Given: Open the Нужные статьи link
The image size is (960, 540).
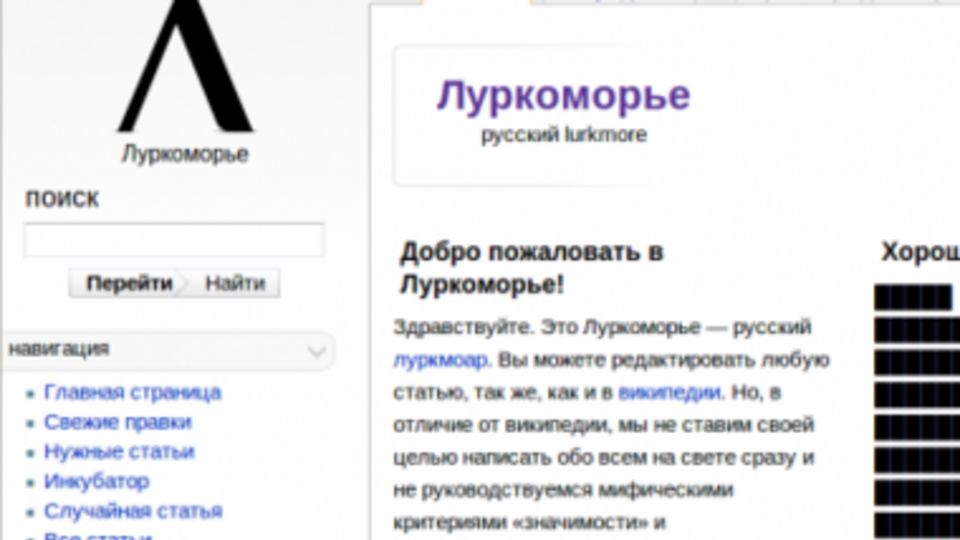Looking at the screenshot, I should click(119, 452).
